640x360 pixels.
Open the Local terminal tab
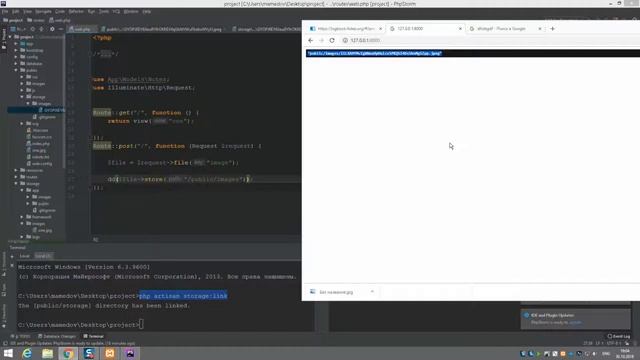pos(24,256)
